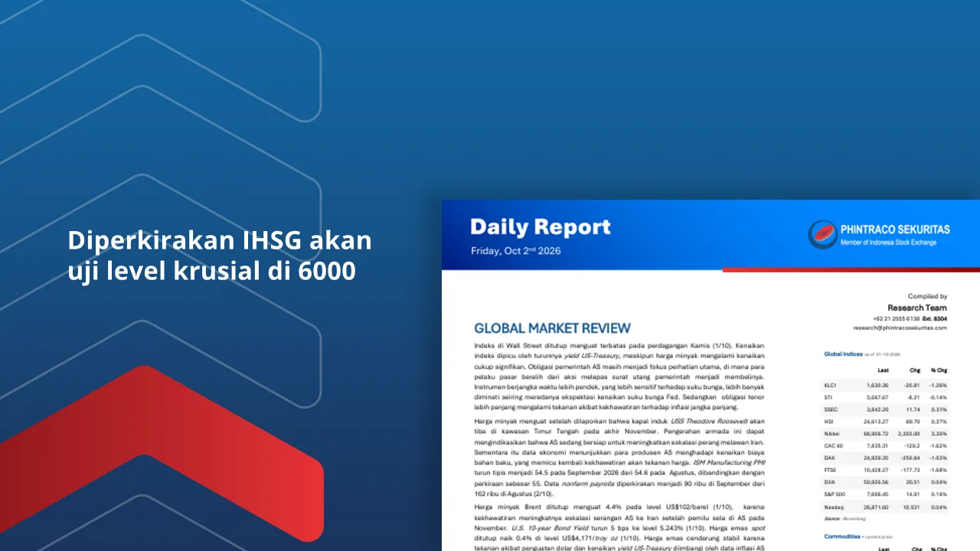Click the Phintraco Sekuritas logo icon
Viewport: 980px width, 551px height.
[822, 234]
